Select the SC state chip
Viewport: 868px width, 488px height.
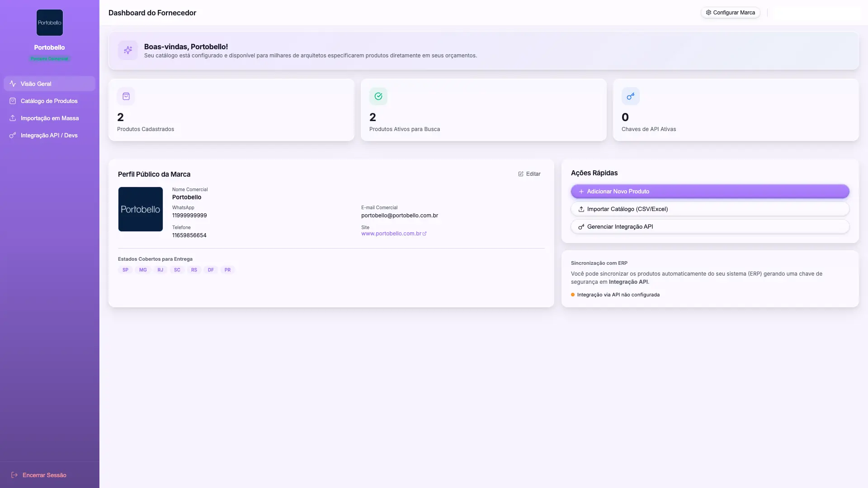point(177,270)
